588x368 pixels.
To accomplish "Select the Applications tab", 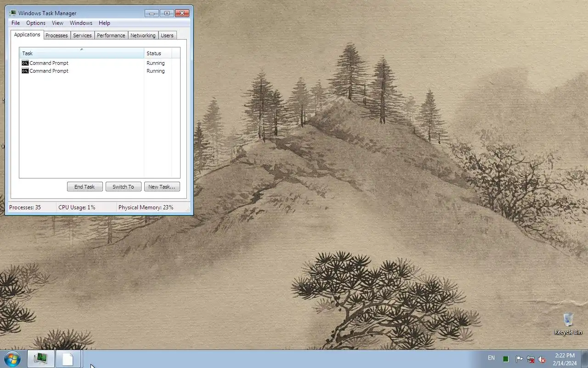I will click(27, 35).
